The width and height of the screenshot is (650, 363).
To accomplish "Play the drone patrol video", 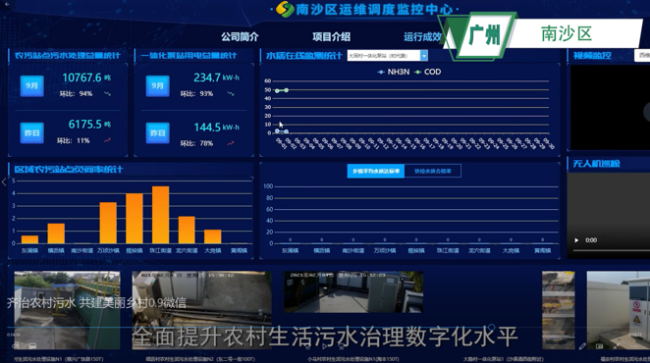I will coord(576,240).
